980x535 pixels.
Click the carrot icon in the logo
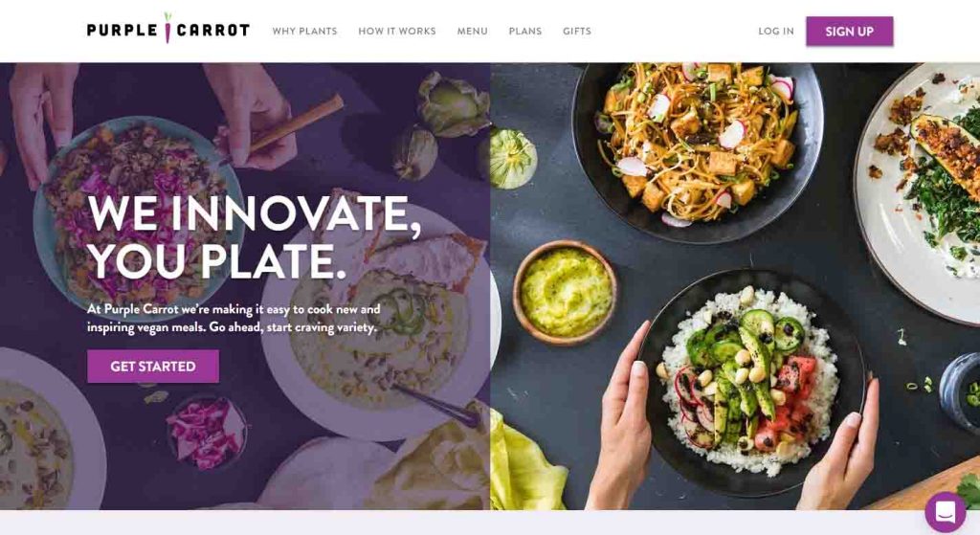167,28
